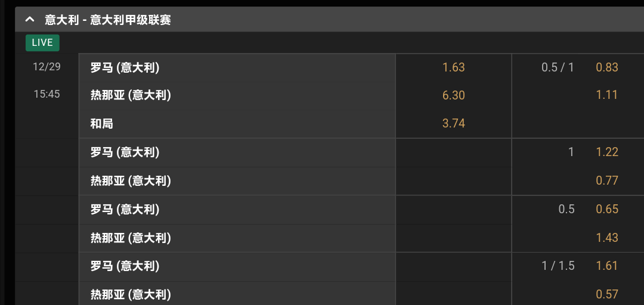Click the 15:45 kickoff time
This screenshot has height=305, width=644.
47,94
